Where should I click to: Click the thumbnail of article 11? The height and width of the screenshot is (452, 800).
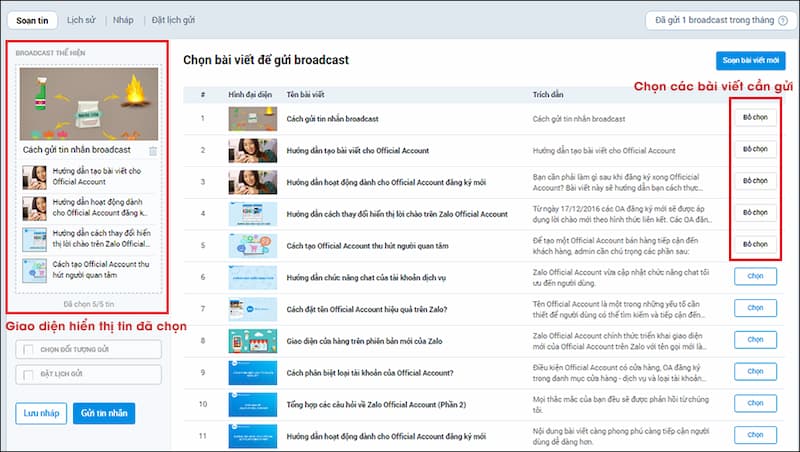coord(253,436)
